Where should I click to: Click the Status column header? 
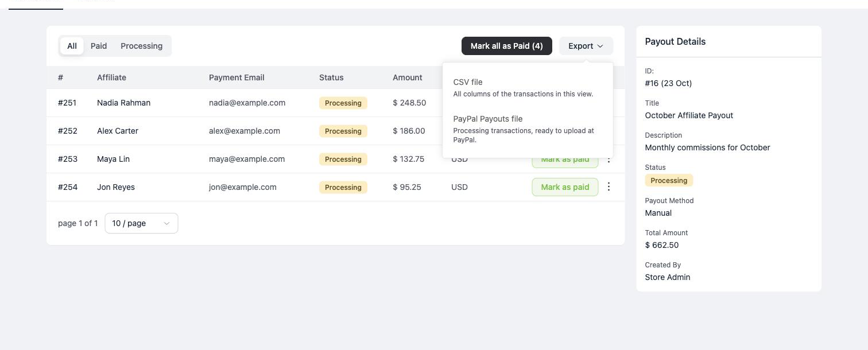(331, 77)
